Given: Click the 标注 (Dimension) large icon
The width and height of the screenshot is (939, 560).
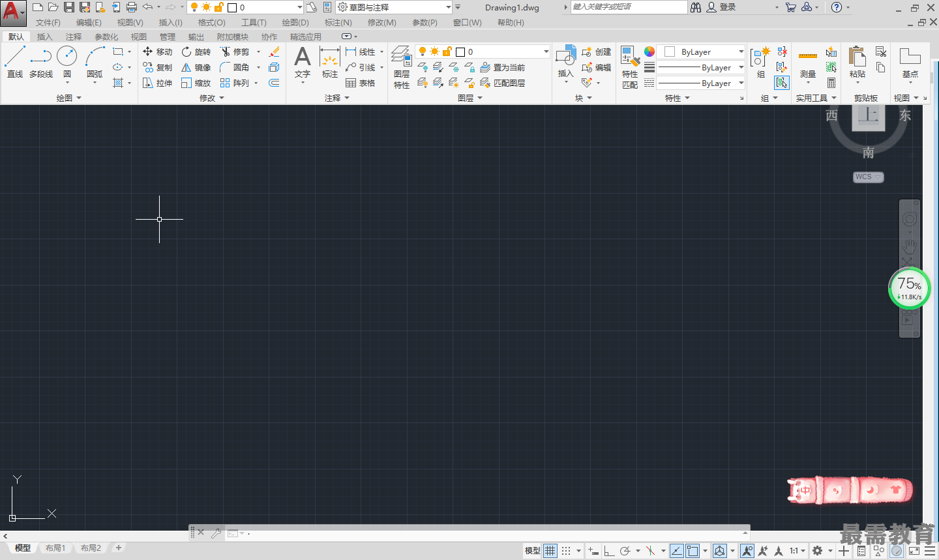Looking at the screenshot, I should (330, 63).
